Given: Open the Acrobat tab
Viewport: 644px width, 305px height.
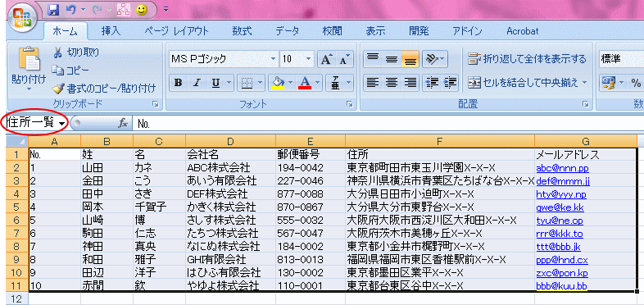Looking at the screenshot, I should pyautogui.click(x=523, y=31).
